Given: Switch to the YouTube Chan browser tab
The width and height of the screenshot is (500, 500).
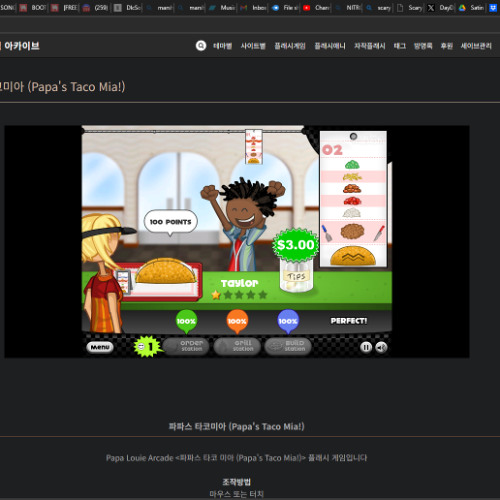Looking at the screenshot, I should pyautogui.click(x=317, y=8).
